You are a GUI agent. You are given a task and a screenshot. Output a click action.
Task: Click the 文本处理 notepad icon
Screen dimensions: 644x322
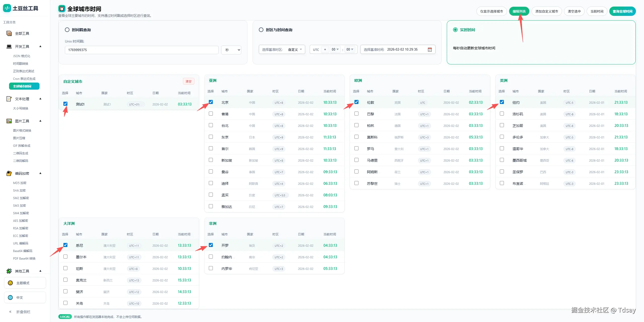[9, 99]
